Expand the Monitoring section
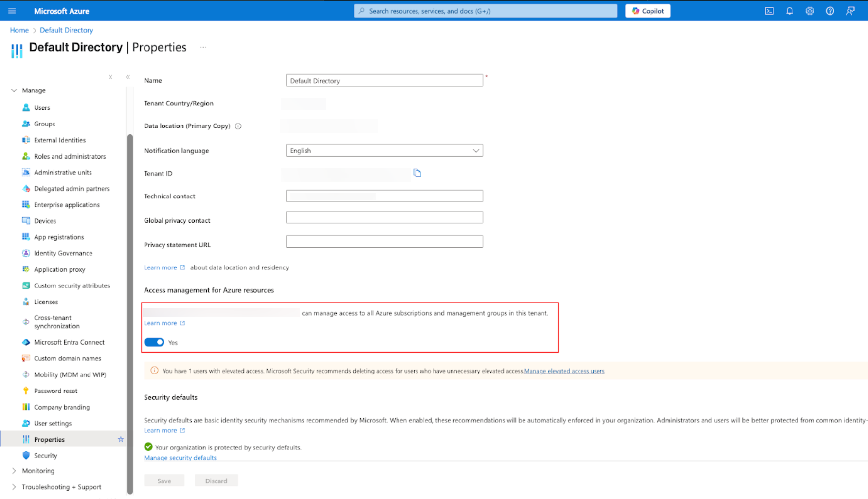Image resolution: width=868 pixels, height=499 pixels. 14,471
